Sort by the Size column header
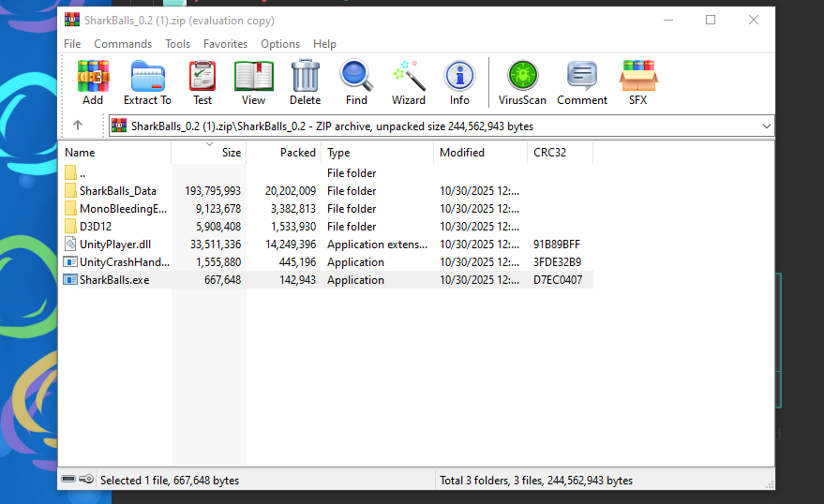This screenshot has width=824, height=504. pos(209,153)
